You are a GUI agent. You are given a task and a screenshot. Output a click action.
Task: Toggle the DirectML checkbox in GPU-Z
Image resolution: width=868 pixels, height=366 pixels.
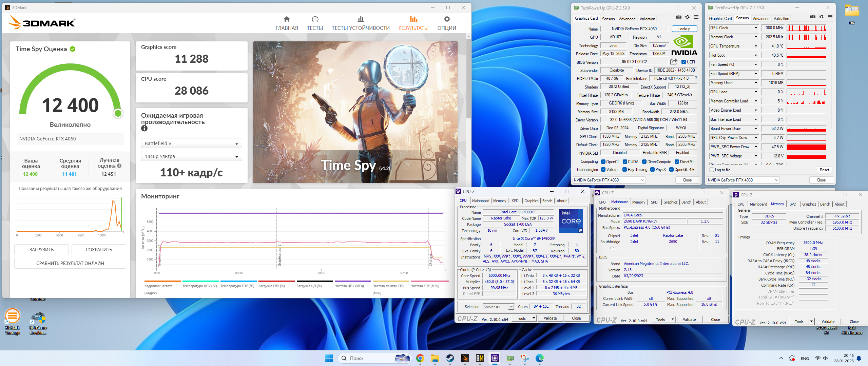677,162
